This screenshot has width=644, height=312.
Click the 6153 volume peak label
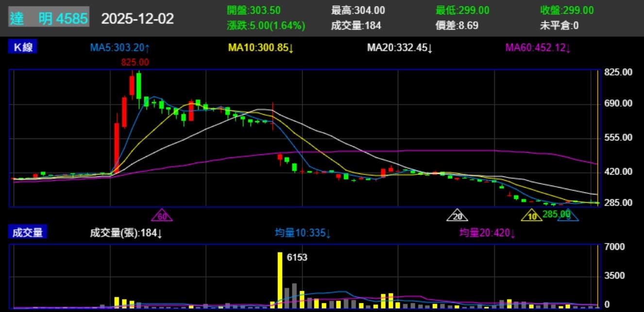[297, 258]
